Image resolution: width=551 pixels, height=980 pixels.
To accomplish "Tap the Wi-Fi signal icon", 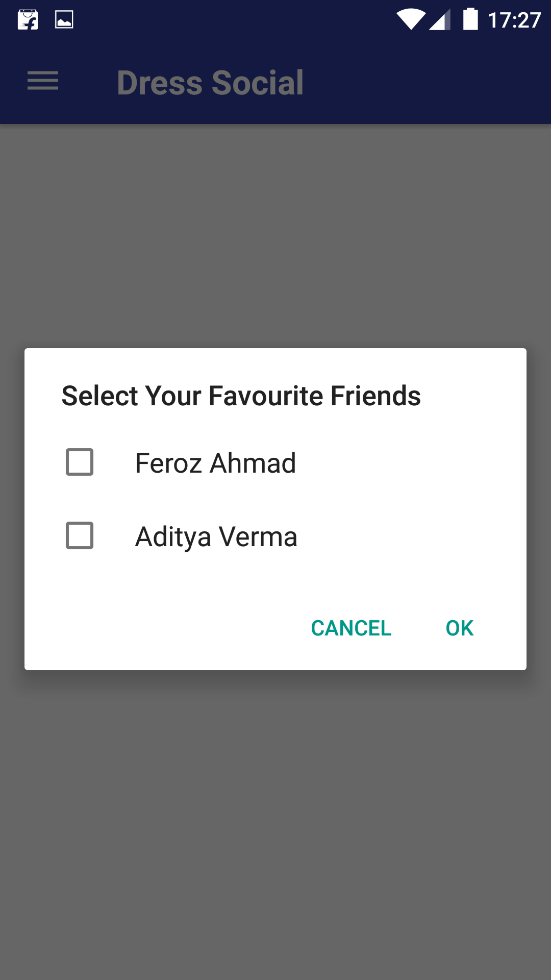I will tap(411, 20).
